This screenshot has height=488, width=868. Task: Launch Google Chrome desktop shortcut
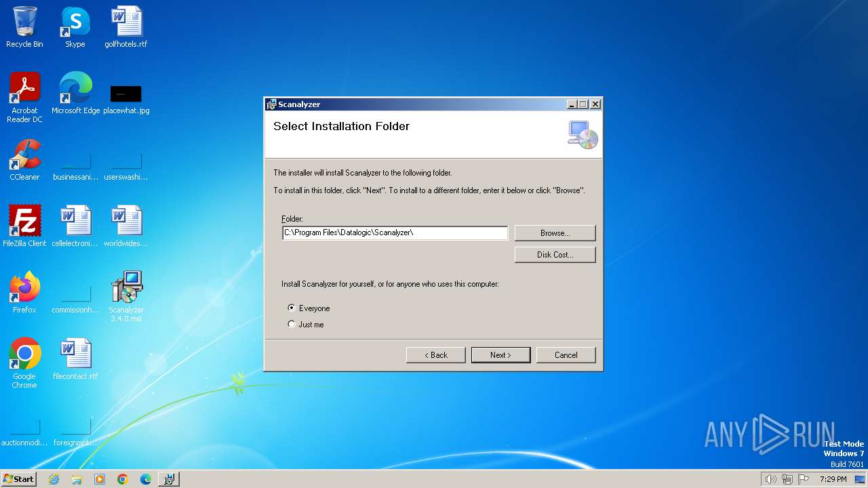pos(24,363)
